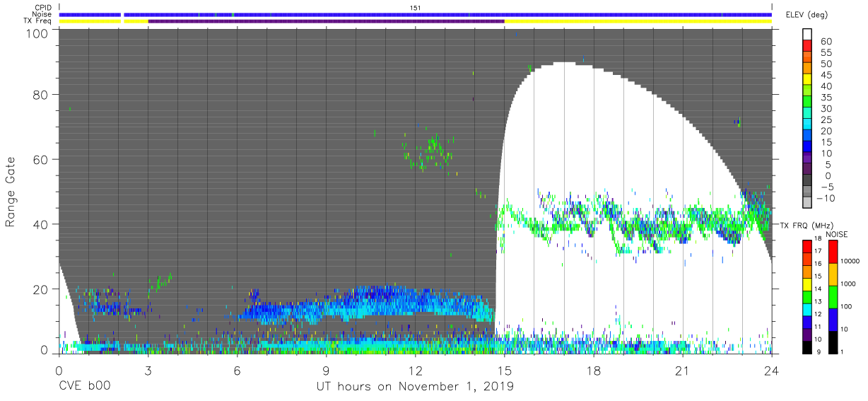Screen dimensions: 868x401
Task: Click the black bottom segment of TX FRQ colorbar
Action: pos(807,347)
